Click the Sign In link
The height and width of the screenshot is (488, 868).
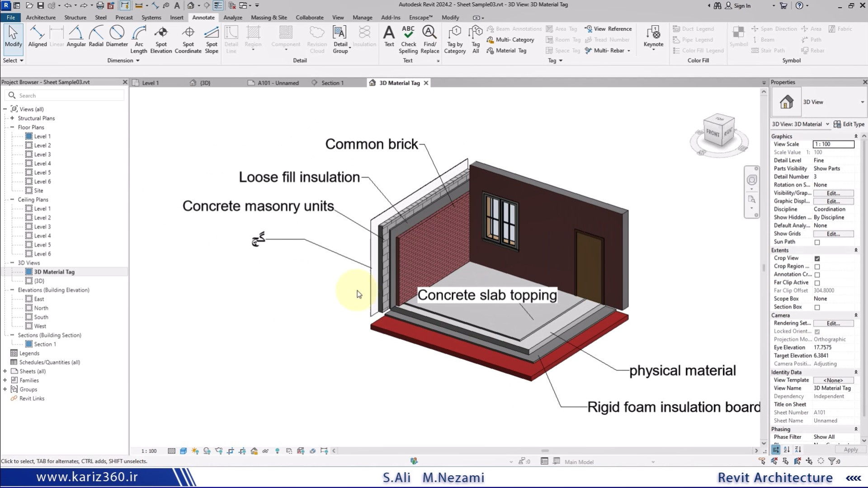click(738, 5)
